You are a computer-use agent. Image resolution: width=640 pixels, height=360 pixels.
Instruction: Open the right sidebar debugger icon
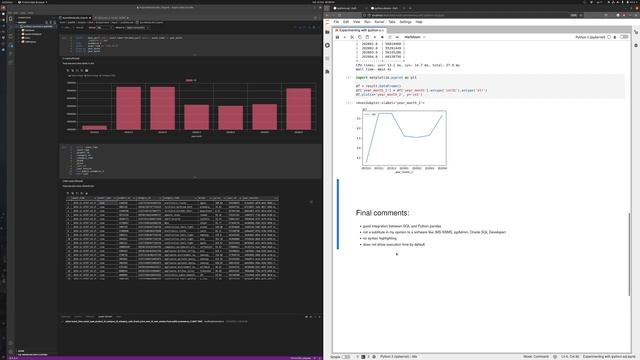coord(636,45)
